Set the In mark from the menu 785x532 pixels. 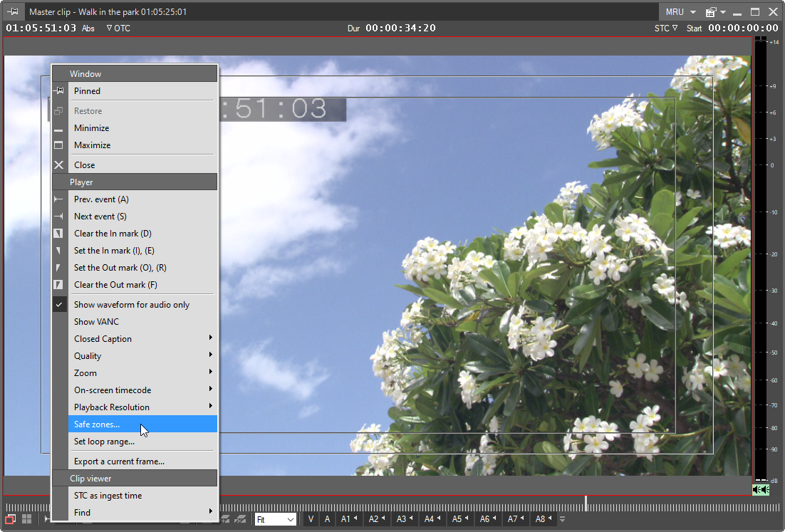(114, 251)
